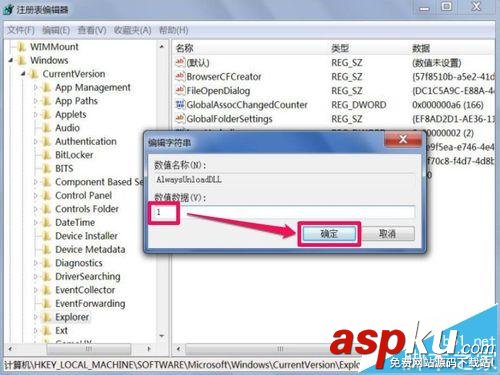Collapse the Windows tree node
The image size is (500, 375).
point(11,60)
